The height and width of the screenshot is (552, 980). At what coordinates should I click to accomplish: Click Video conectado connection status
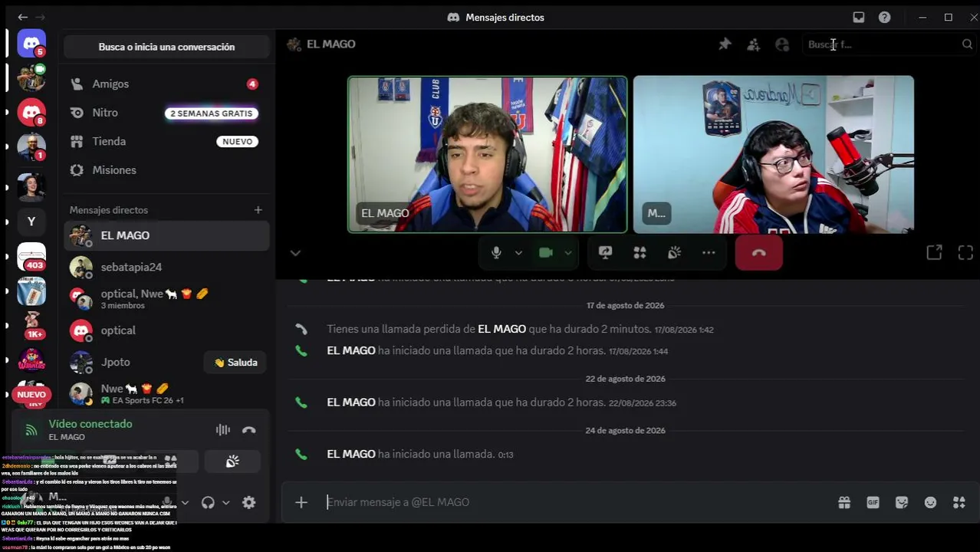(x=90, y=424)
